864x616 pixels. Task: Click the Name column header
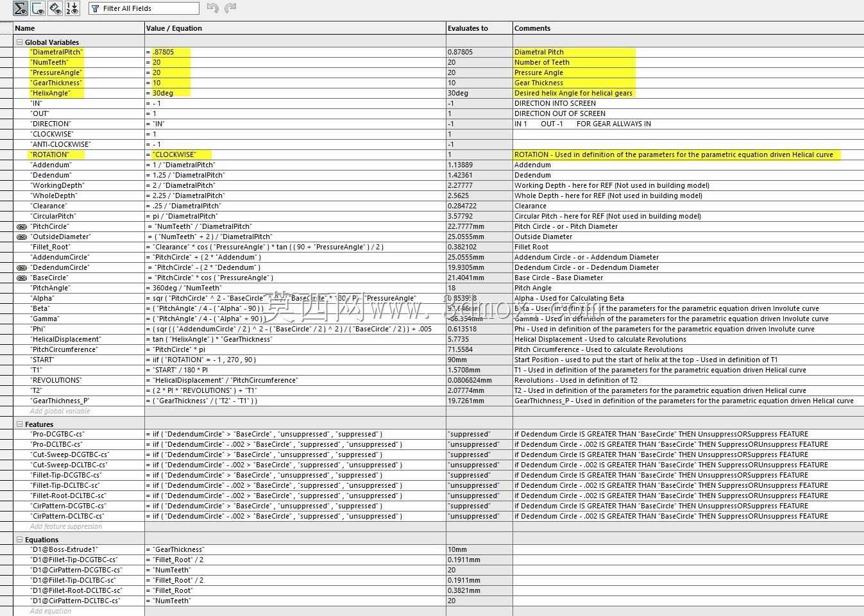tap(79, 28)
